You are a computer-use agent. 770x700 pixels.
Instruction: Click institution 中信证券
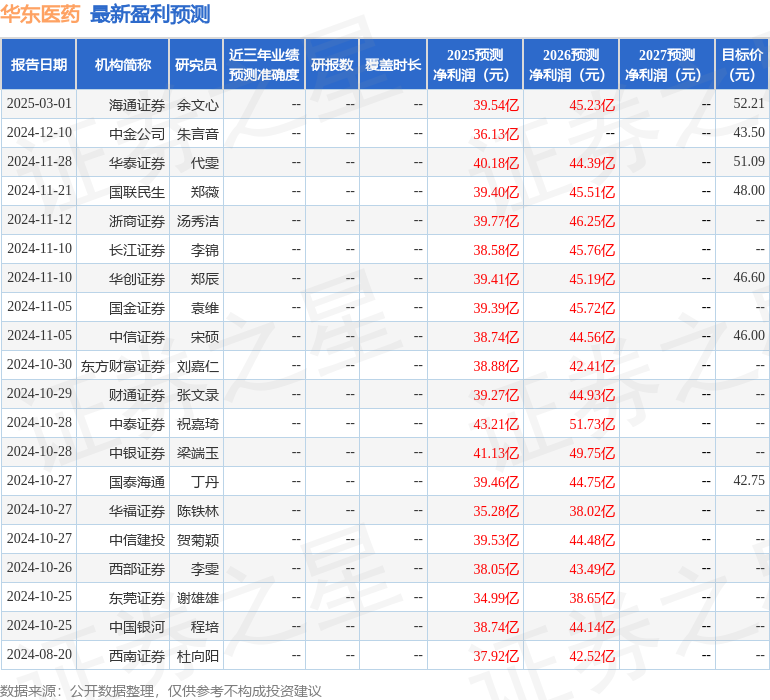[137, 336]
